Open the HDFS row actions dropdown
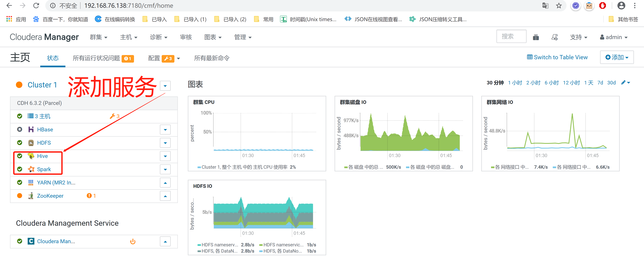The height and width of the screenshot is (264, 644). 165,143
